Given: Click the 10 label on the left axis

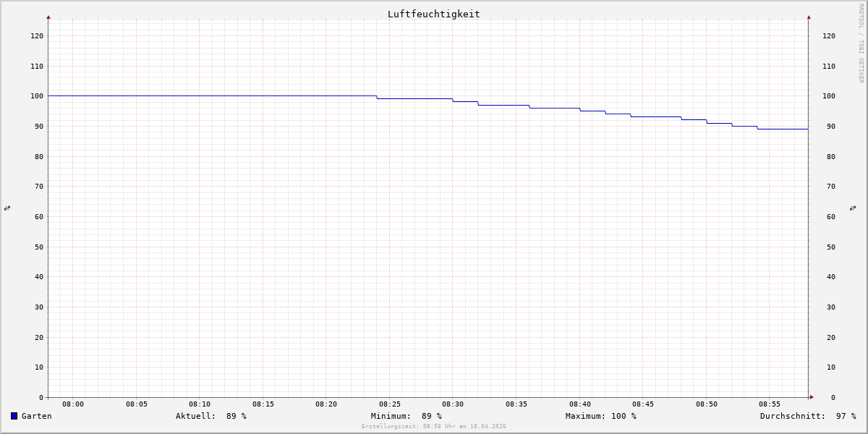Looking at the screenshot, I should [x=39, y=367].
